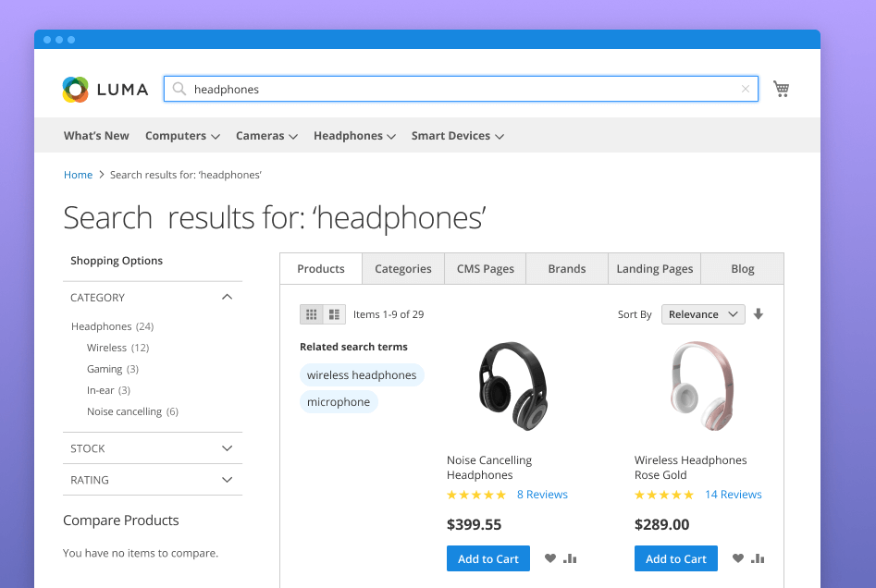Add Noise Cancelling Headphones to cart

(x=488, y=558)
